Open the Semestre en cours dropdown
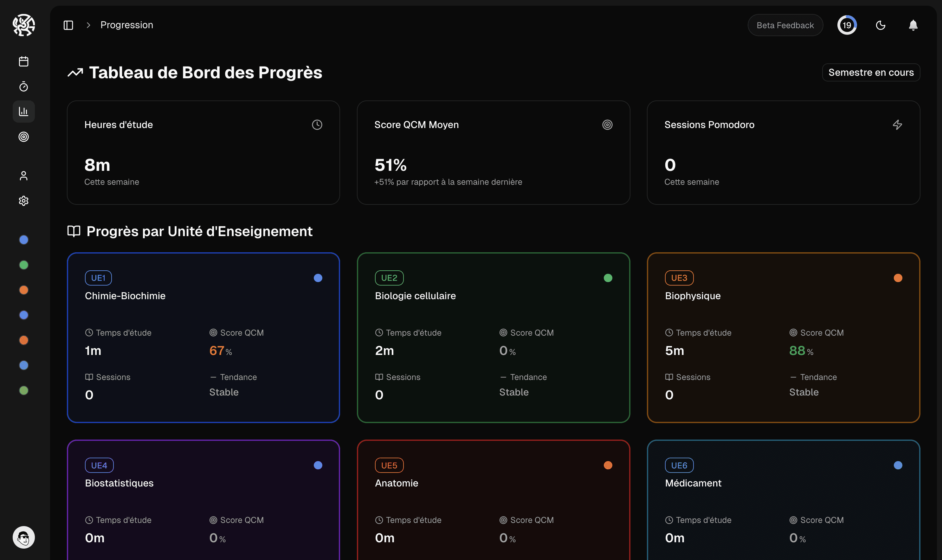 871,73
